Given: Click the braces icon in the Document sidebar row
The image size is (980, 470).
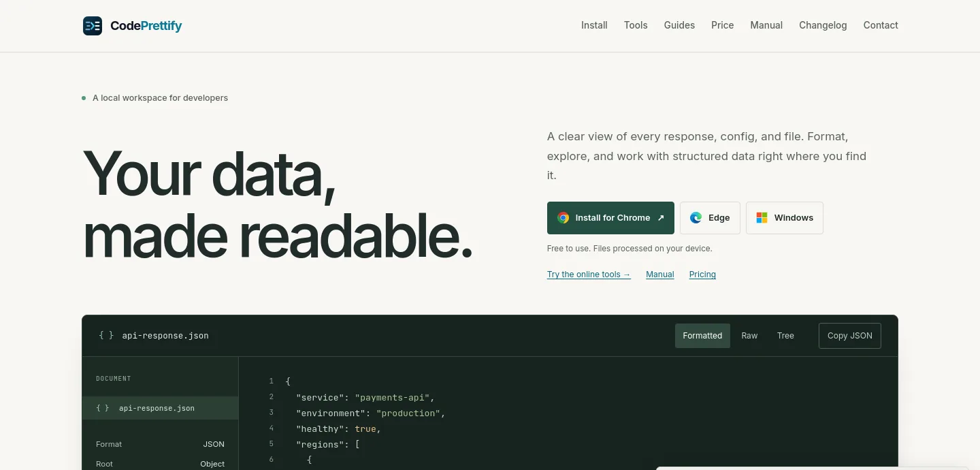Looking at the screenshot, I should click(x=103, y=408).
